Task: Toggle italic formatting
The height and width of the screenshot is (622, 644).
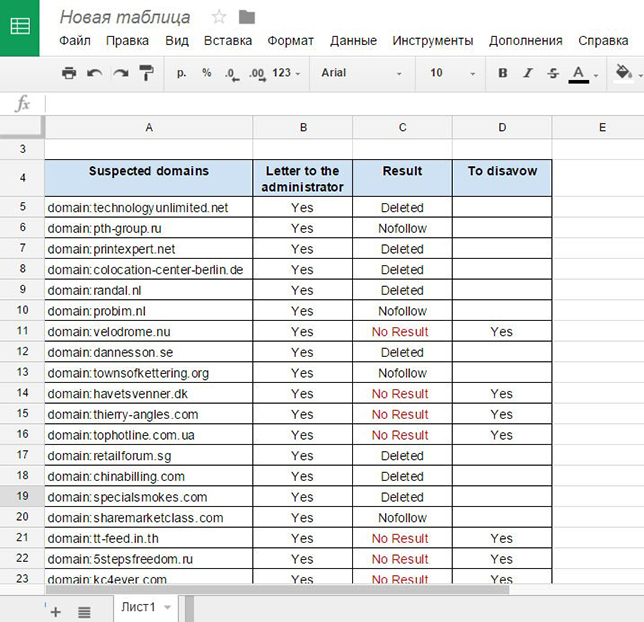Action: coord(528,73)
